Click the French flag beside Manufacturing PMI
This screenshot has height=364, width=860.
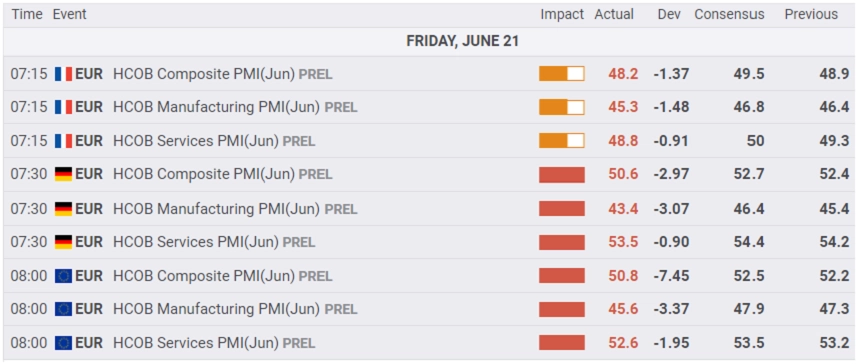[63, 107]
